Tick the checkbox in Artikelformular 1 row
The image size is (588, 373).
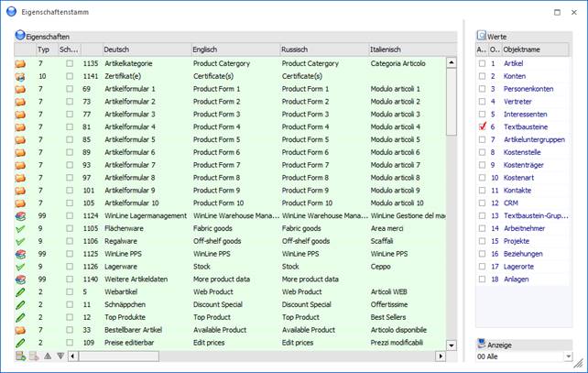coord(70,89)
